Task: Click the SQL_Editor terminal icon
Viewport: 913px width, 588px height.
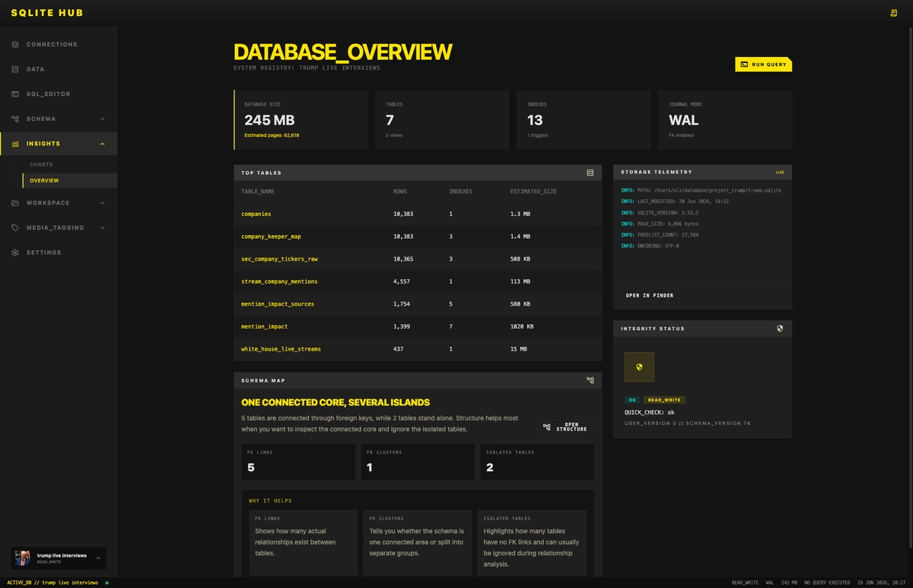Action: (x=15, y=94)
